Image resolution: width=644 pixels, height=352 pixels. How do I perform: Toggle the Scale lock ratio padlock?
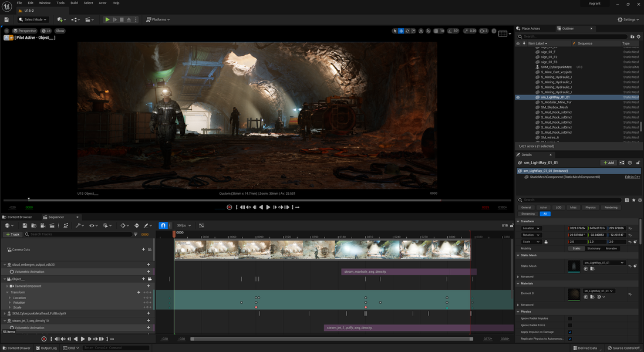tap(546, 242)
